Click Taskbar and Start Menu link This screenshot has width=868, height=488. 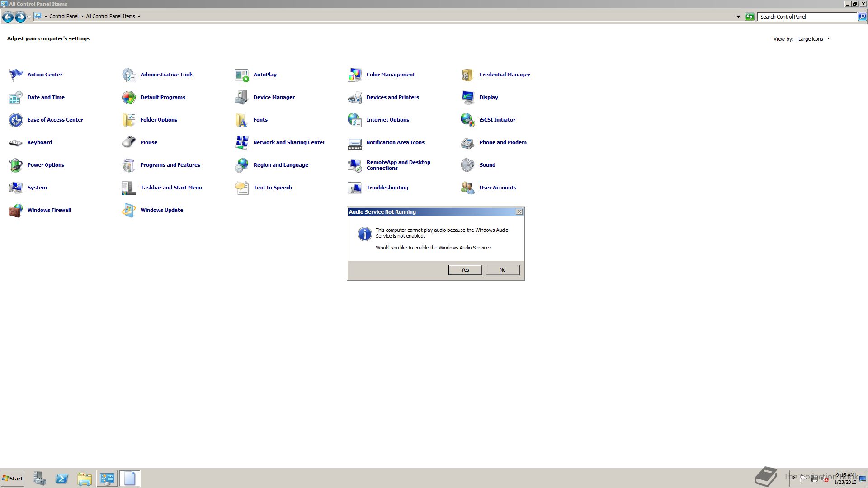(171, 188)
